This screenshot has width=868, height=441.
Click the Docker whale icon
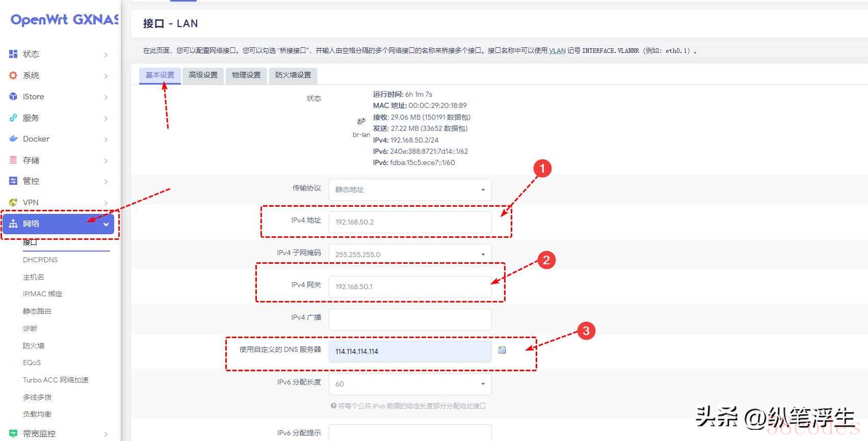(13, 139)
